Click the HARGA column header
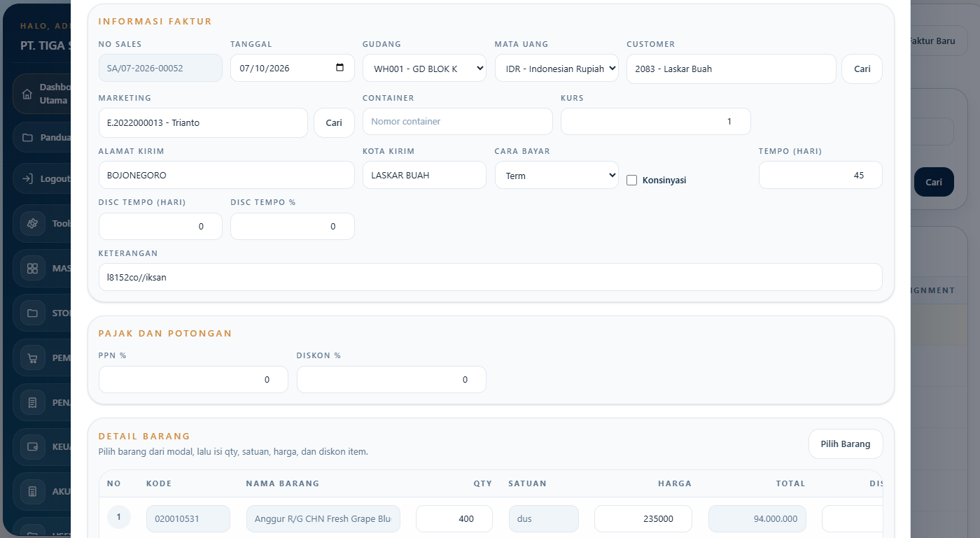 click(675, 483)
